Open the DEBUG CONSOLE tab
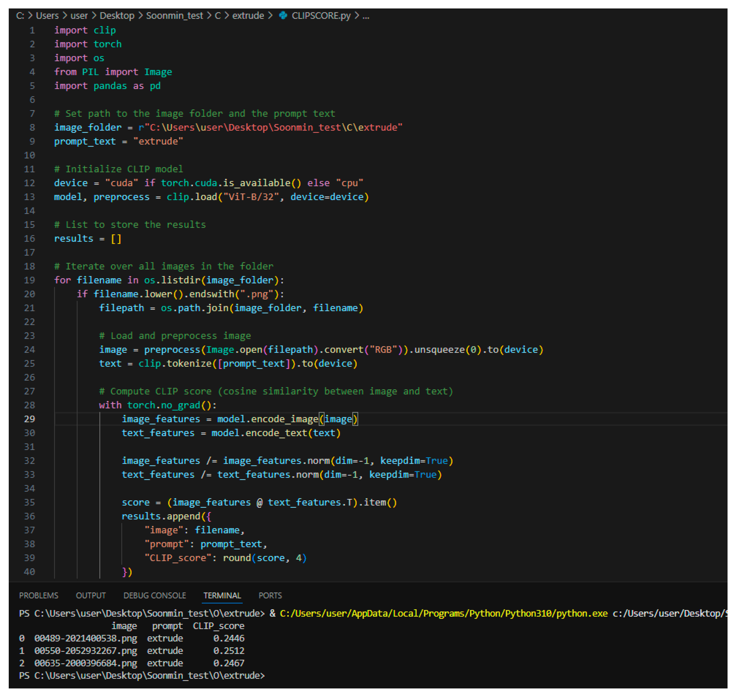Screen dimensions: 736x700 tap(155, 595)
